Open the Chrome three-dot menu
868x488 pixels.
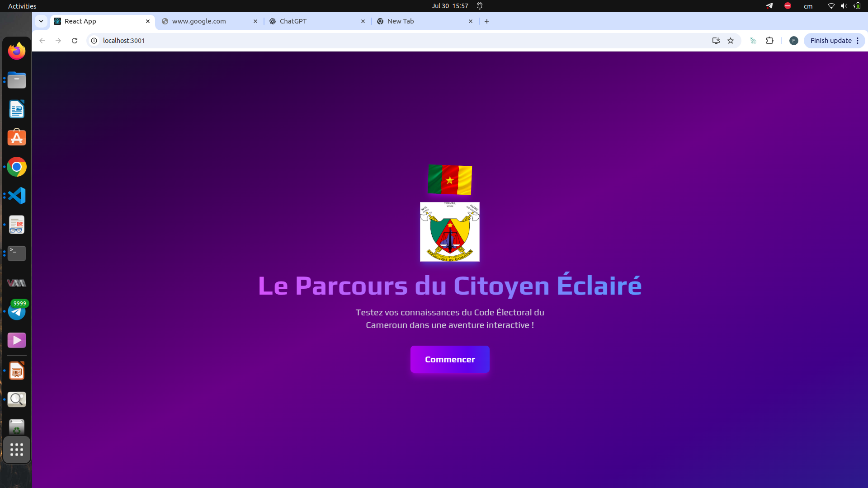tap(858, 41)
